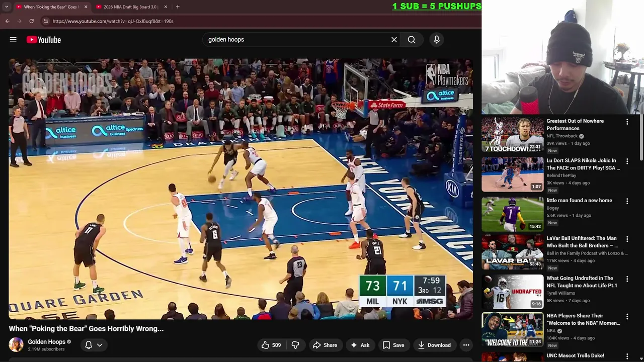Viewport: 644px width, 362px height.
Task: Open Greatest Out of Nowhere Performances thumbnail
Action: [x=512, y=135]
